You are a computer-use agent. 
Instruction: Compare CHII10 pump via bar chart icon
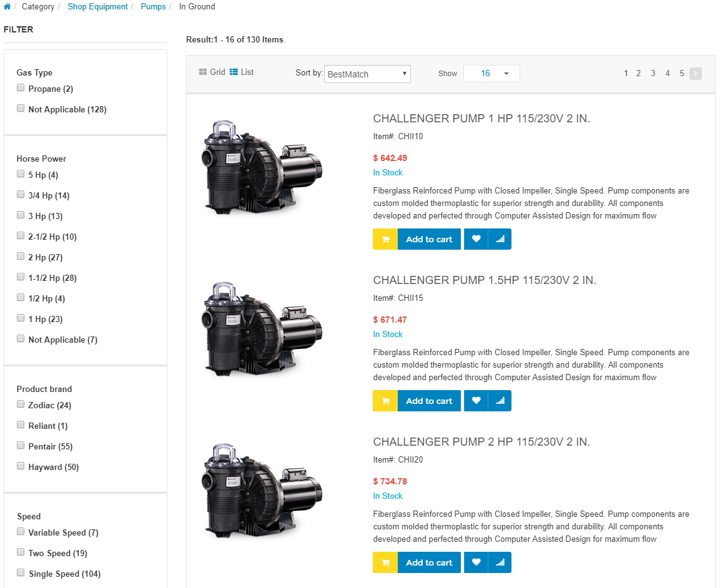tap(500, 239)
